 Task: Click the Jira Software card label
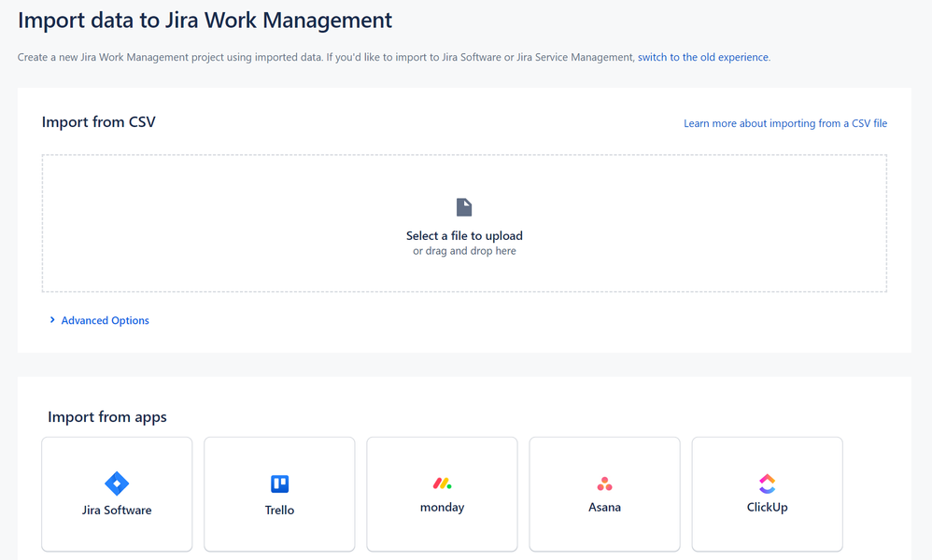point(117,511)
